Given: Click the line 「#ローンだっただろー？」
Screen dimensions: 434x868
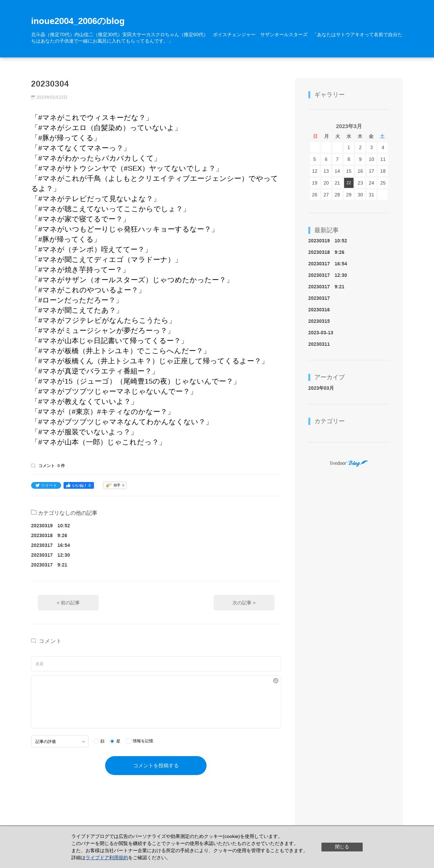Looking at the screenshot, I should [x=76, y=300].
